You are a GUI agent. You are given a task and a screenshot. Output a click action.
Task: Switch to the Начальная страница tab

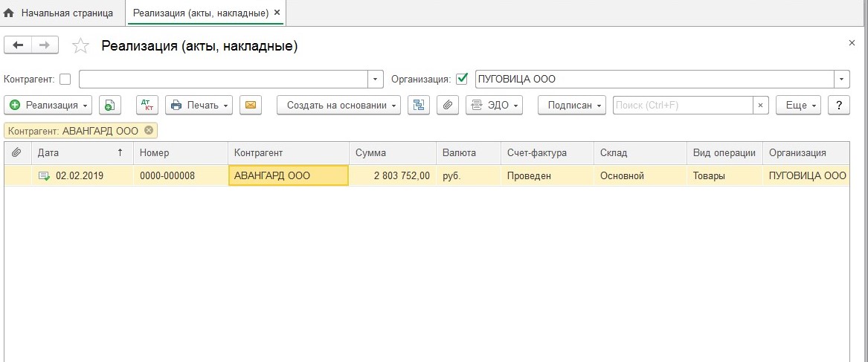click(x=60, y=13)
